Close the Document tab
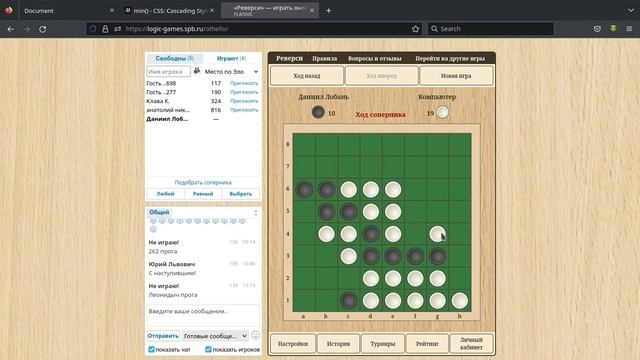640x360 pixels. (112, 11)
